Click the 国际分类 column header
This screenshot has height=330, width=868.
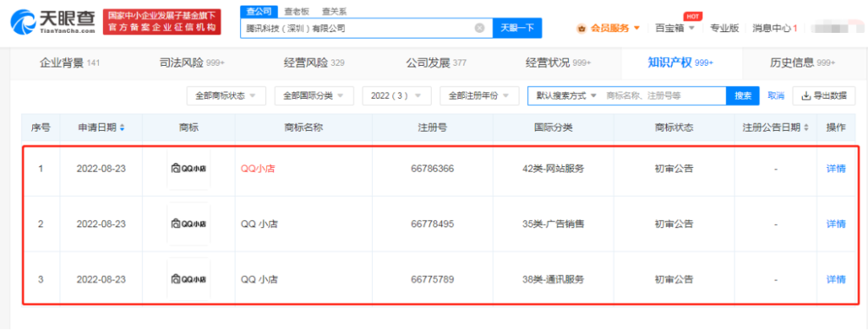tap(553, 128)
